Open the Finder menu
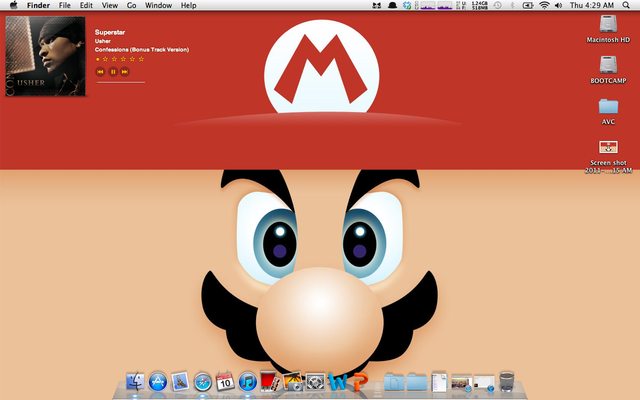The image size is (640, 400). (38, 5)
